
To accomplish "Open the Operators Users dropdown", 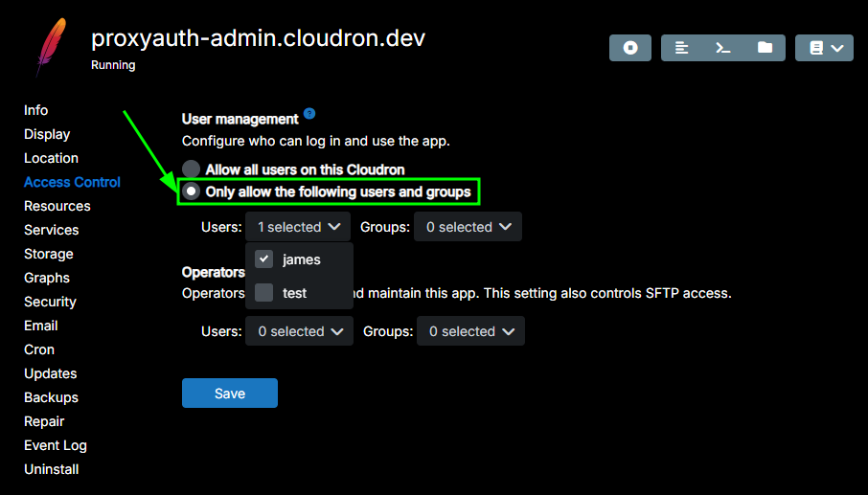I will [x=299, y=331].
